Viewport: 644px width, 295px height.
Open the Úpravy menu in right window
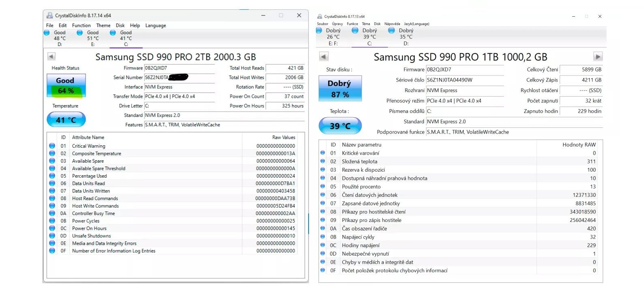coord(337,24)
